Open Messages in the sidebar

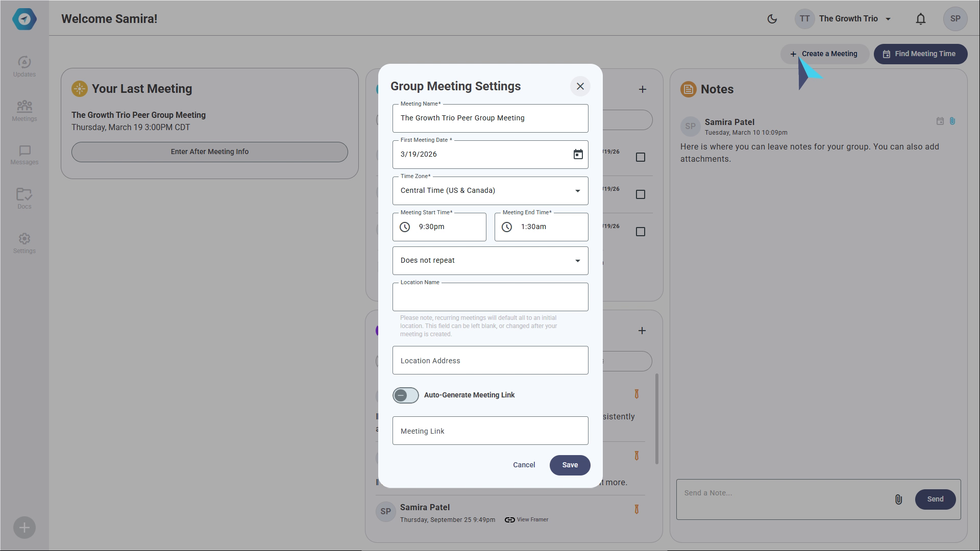pyautogui.click(x=24, y=155)
